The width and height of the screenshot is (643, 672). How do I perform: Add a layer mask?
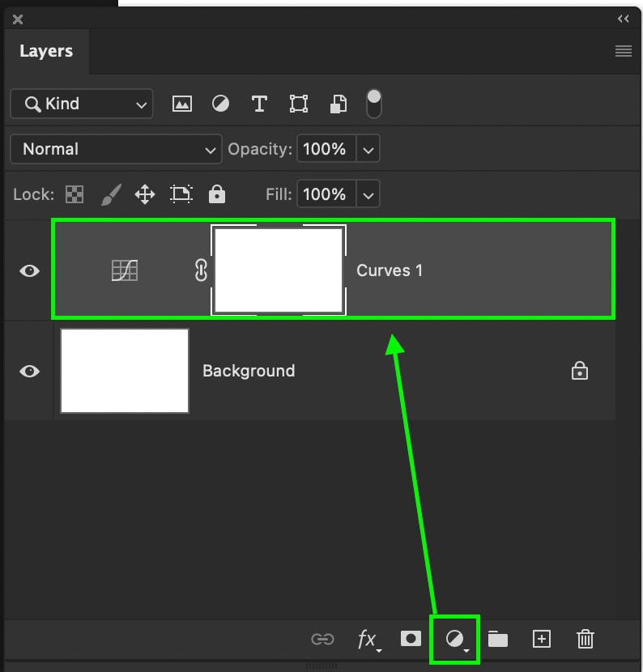(x=411, y=639)
